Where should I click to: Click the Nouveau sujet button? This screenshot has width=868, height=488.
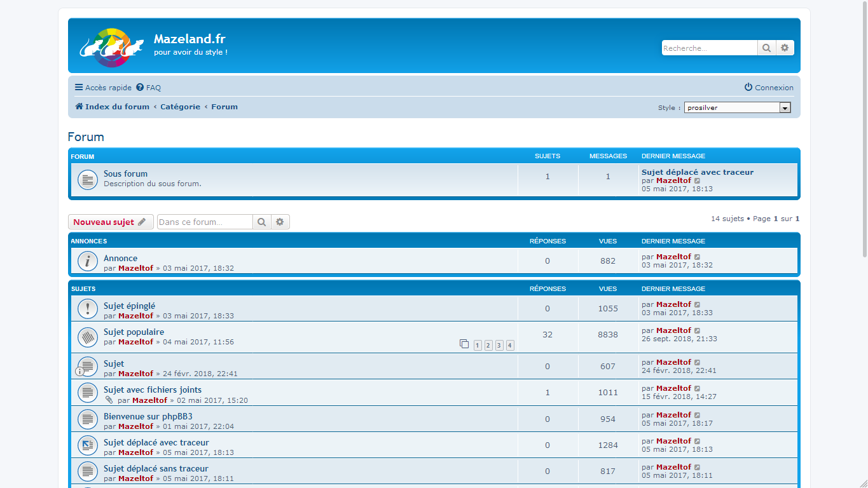coord(111,222)
